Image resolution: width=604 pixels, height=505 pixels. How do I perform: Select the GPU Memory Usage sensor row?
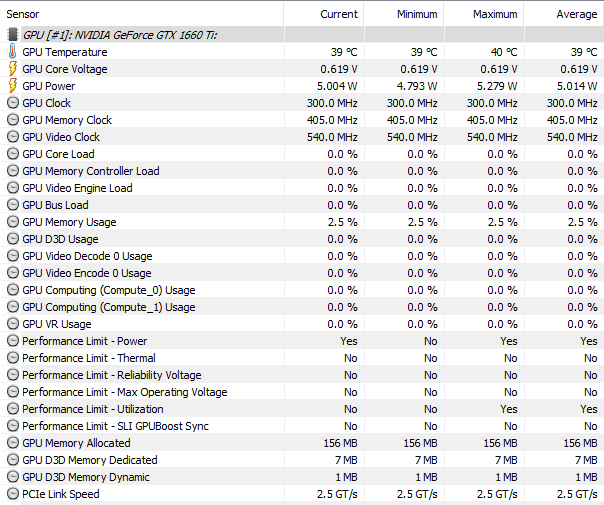302,222
